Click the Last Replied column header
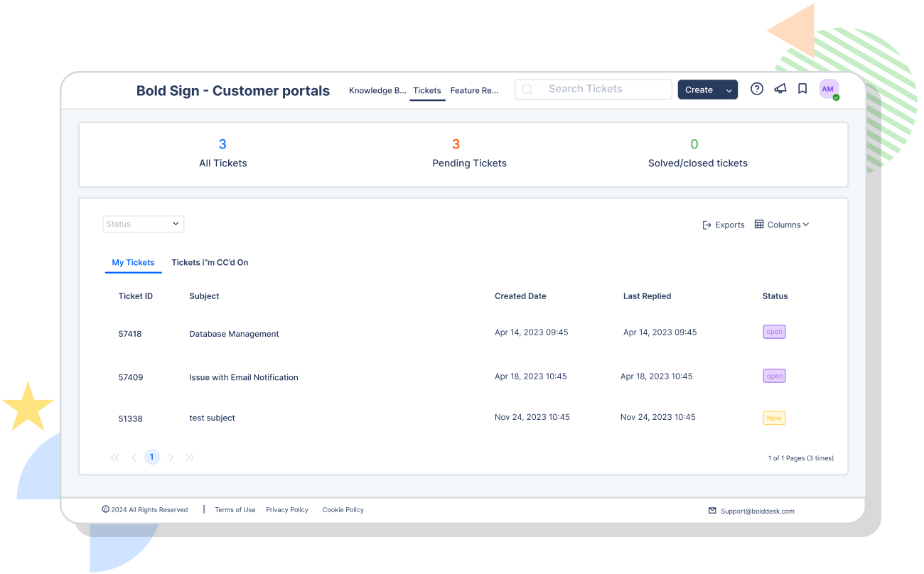The width and height of the screenshot is (924, 574). (648, 296)
